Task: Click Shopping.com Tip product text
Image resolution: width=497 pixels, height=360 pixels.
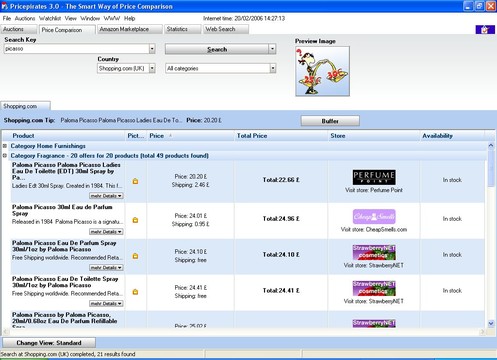Action: (121, 120)
